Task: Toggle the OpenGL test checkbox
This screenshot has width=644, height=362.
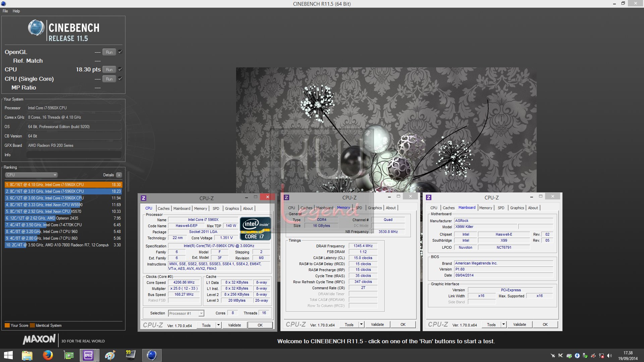Action: 120,52
